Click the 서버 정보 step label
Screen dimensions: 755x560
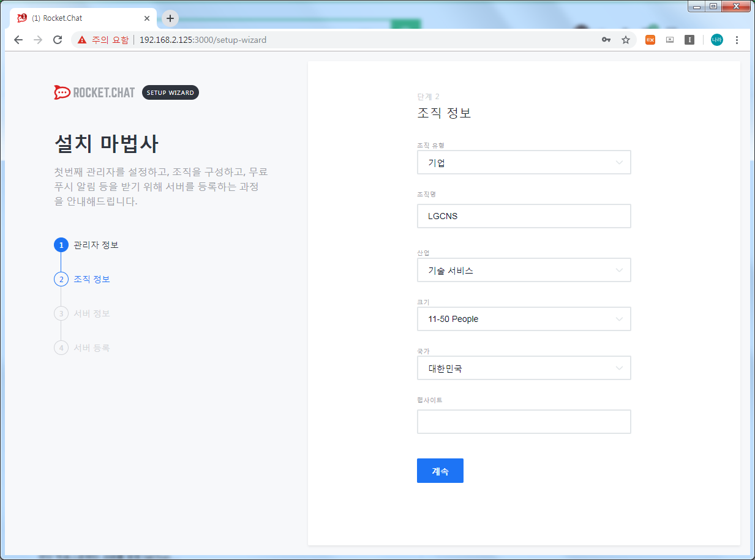click(x=92, y=313)
